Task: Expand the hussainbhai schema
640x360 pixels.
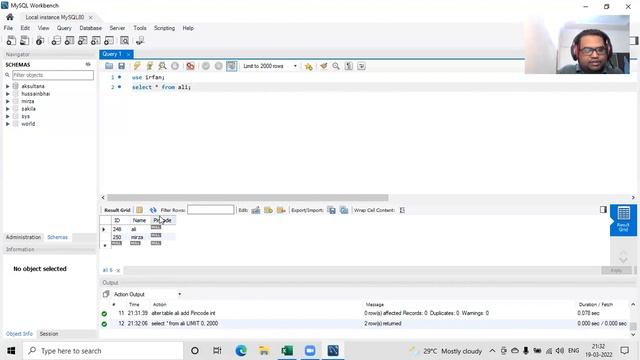Action: (7, 94)
